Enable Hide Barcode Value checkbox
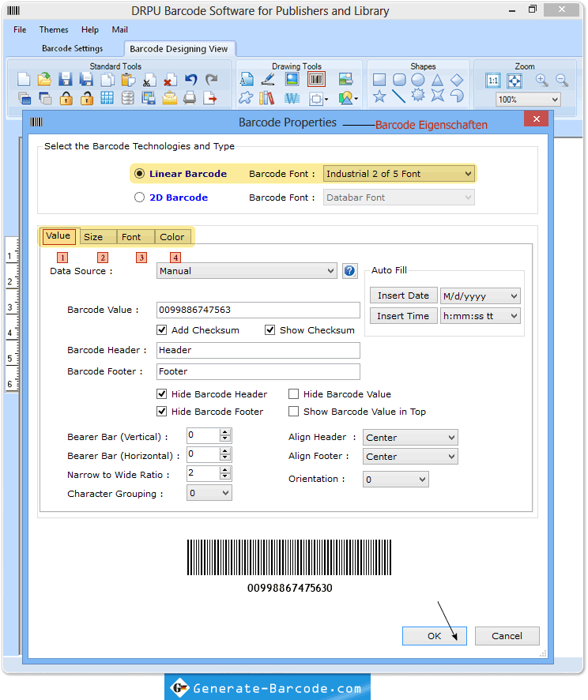Screen dimensions: 588x700 point(293,393)
